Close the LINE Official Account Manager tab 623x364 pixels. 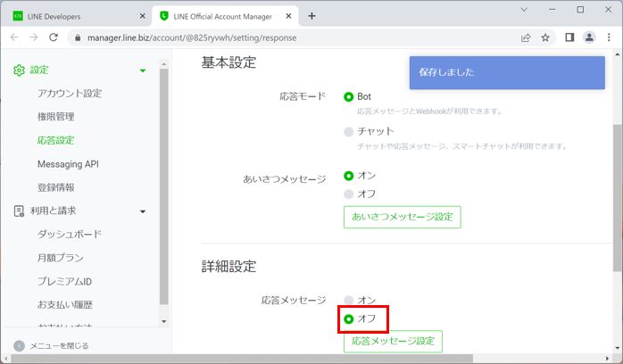tap(289, 16)
